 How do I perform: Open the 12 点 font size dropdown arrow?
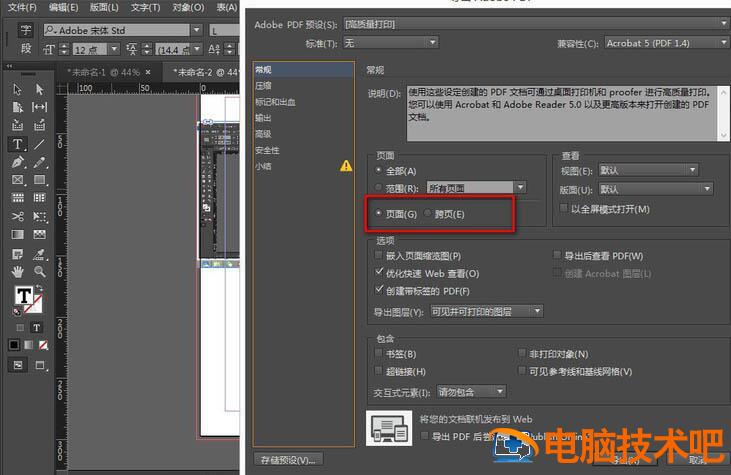[x=114, y=48]
